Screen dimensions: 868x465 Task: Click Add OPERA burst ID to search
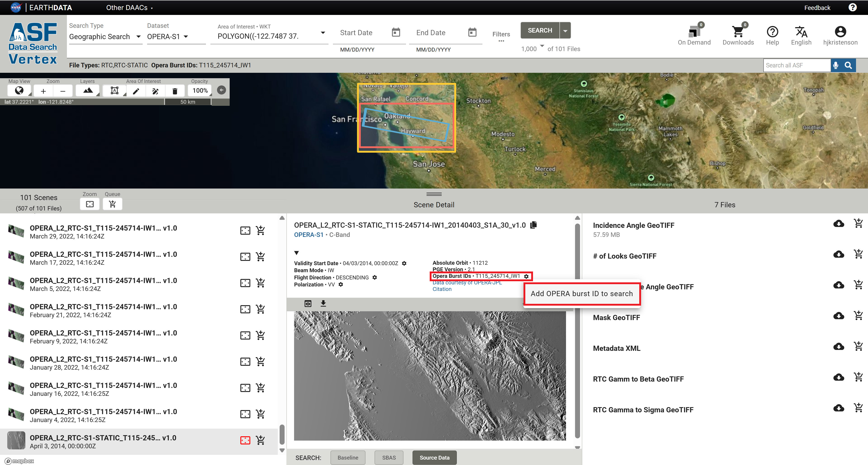[x=581, y=294]
